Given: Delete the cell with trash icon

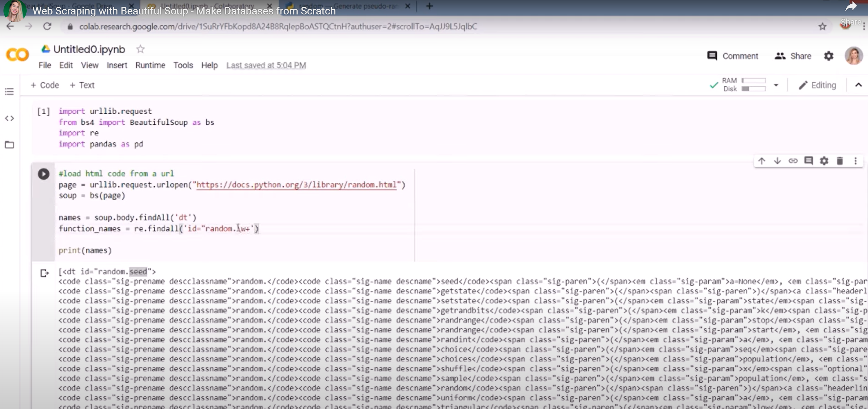Looking at the screenshot, I should click(840, 161).
